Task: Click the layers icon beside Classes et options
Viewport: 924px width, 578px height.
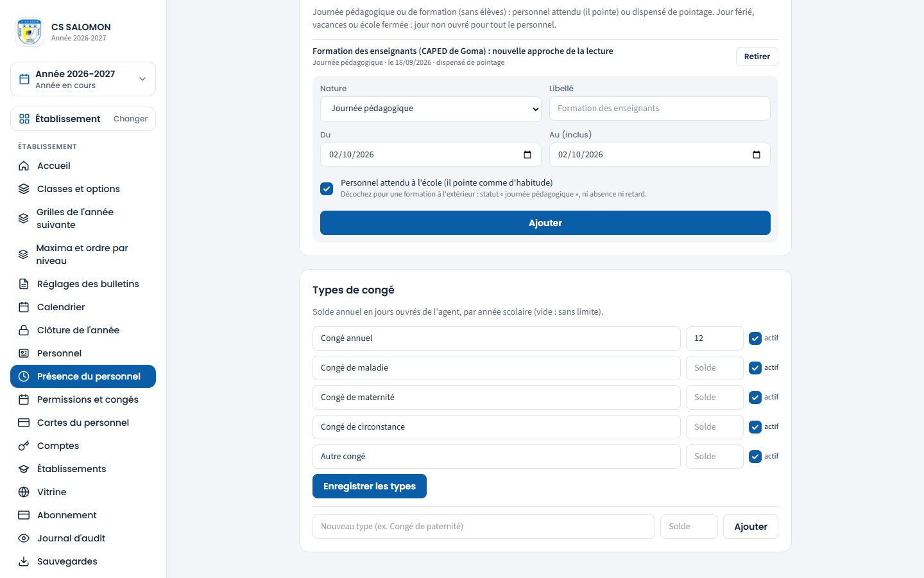Action: tap(24, 189)
